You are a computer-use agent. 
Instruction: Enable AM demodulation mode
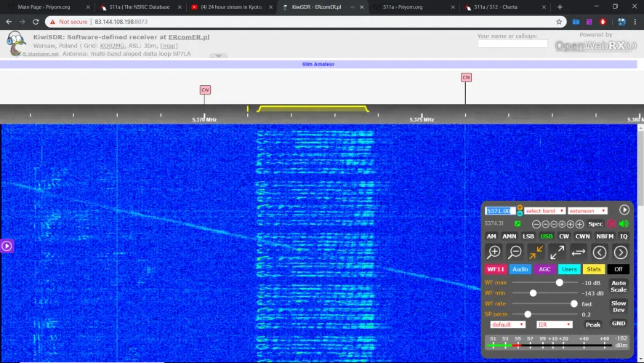(491, 236)
